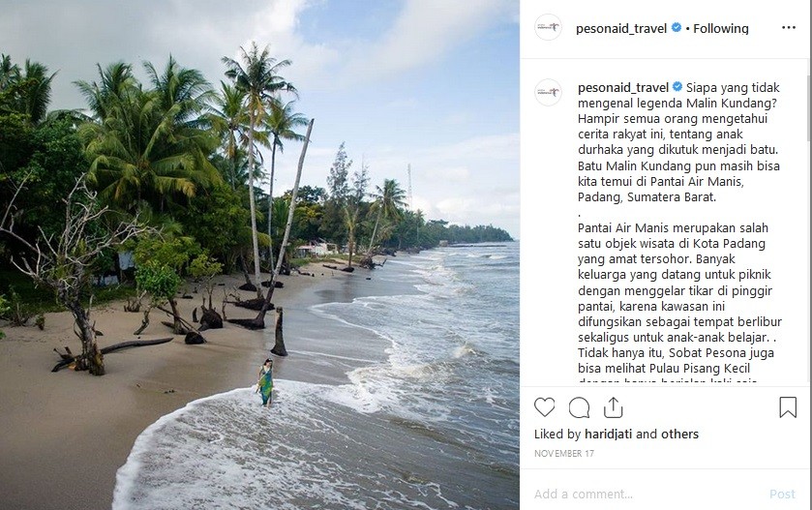The height and width of the screenshot is (510, 812).
Task: Like the post with the heart icon
Action: coord(545,407)
